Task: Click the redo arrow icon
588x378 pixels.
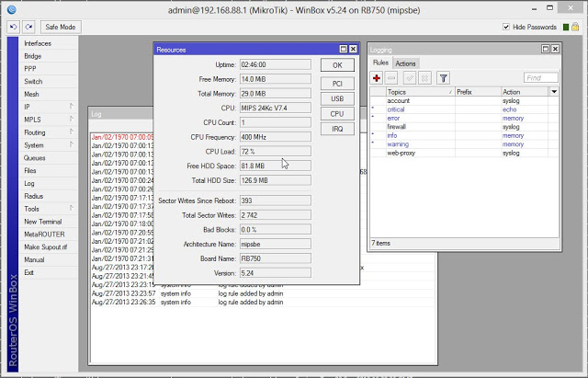Action: click(x=28, y=27)
